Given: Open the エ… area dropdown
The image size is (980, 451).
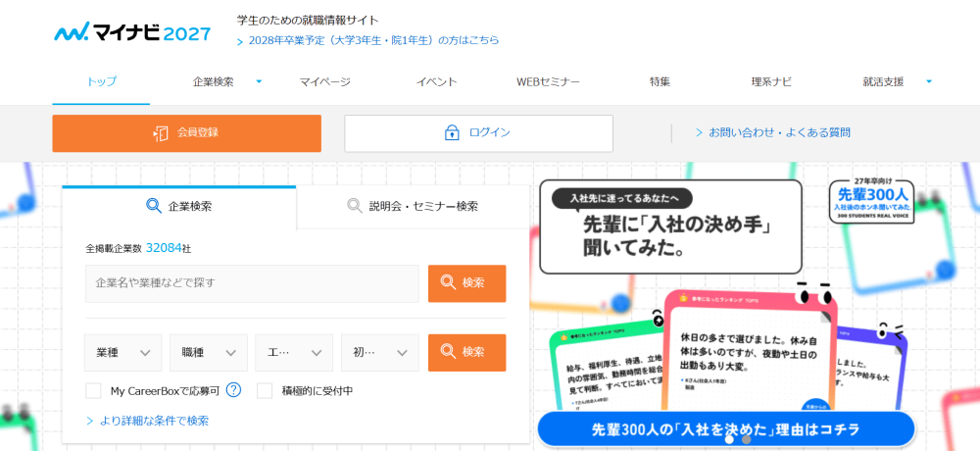Looking at the screenshot, I should [x=294, y=353].
